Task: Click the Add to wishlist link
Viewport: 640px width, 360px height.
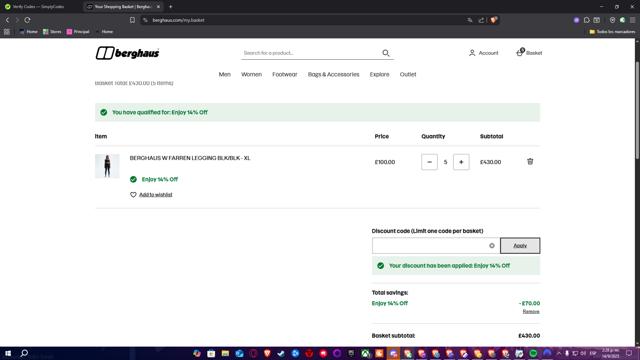Action: coord(156,195)
